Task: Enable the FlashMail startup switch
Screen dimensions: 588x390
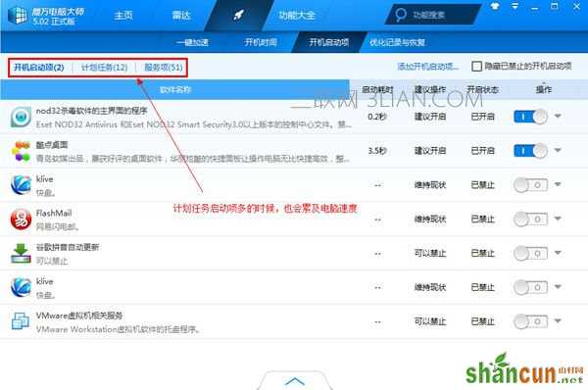Action: tap(530, 219)
